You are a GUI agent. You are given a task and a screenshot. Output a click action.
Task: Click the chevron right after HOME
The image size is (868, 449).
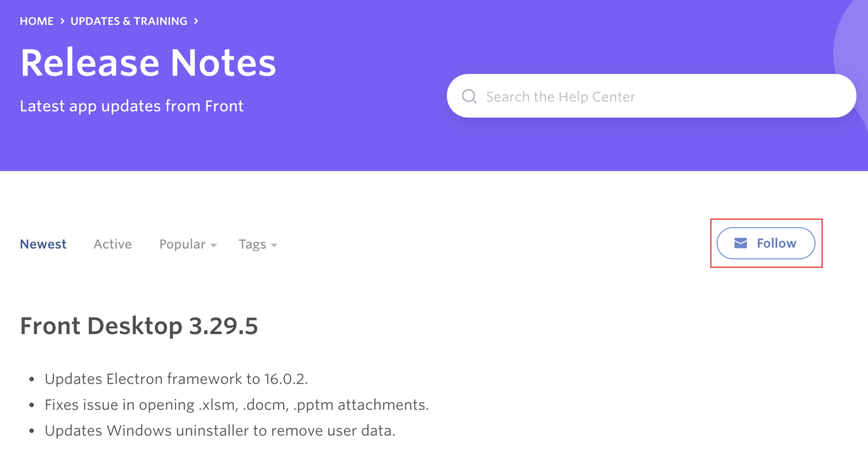tap(63, 21)
